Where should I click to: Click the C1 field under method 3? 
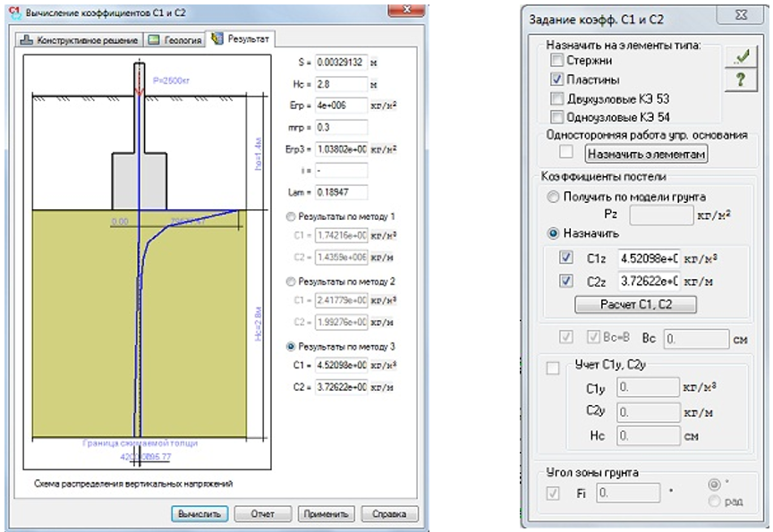tap(341, 365)
